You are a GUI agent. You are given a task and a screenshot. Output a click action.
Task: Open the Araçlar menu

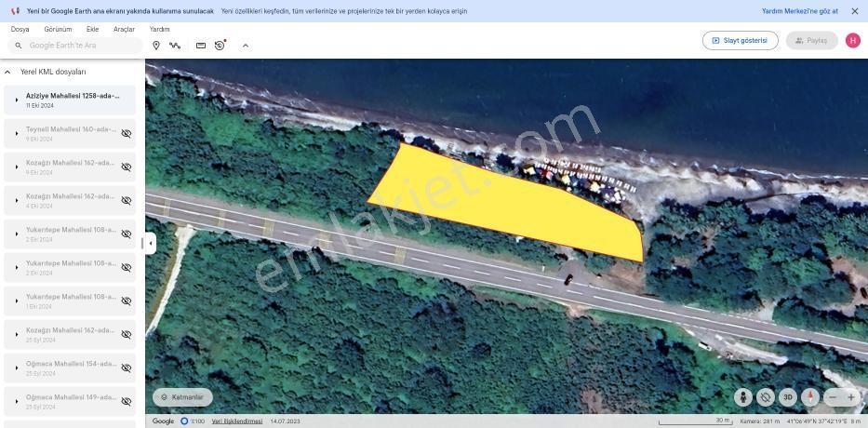pos(124,30)
